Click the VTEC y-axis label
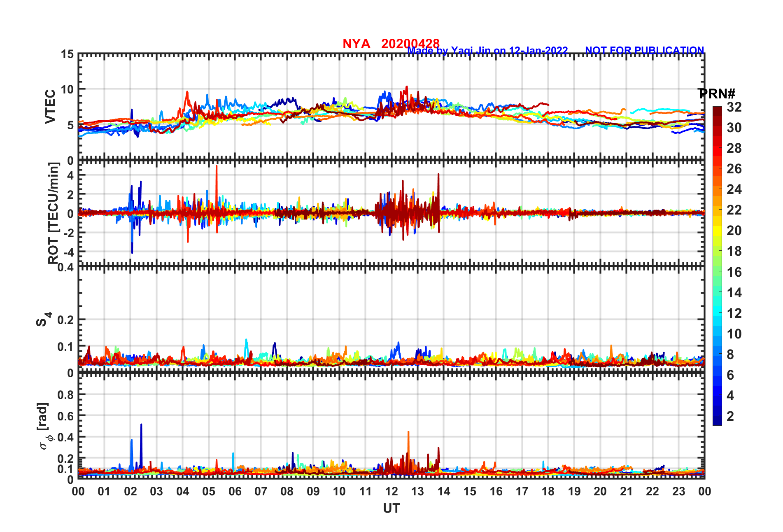The image size is (783, 532). tap(51, 107)
